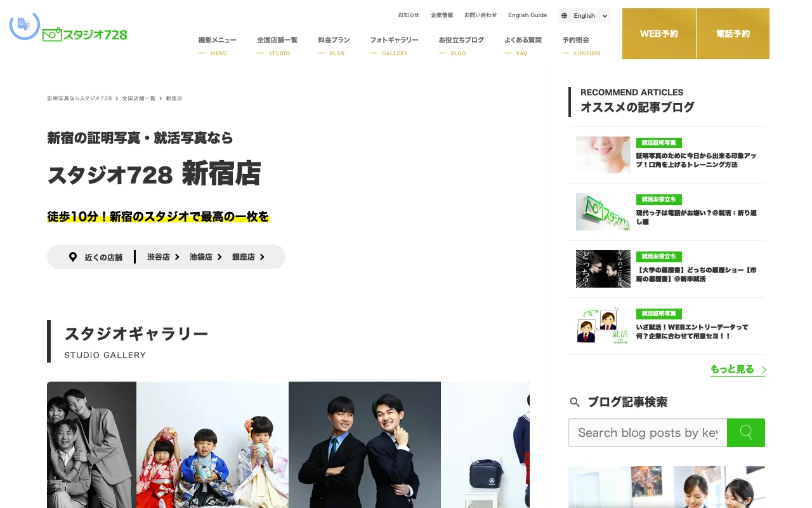Focus the blog keyword search field
Image resolution: width=812 pixels, height=508 pixels.
point(647,432)
